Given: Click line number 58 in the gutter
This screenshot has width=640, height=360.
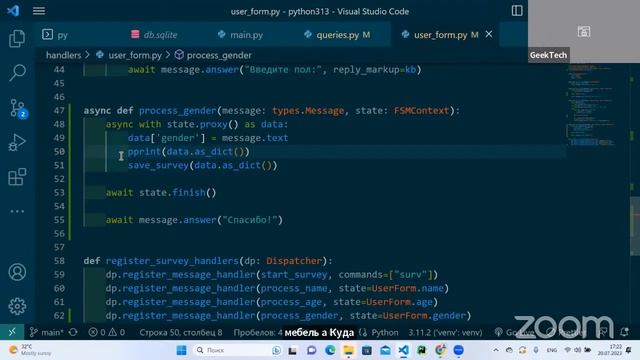Looking at the screenshot, I should [x=59, y=261].
